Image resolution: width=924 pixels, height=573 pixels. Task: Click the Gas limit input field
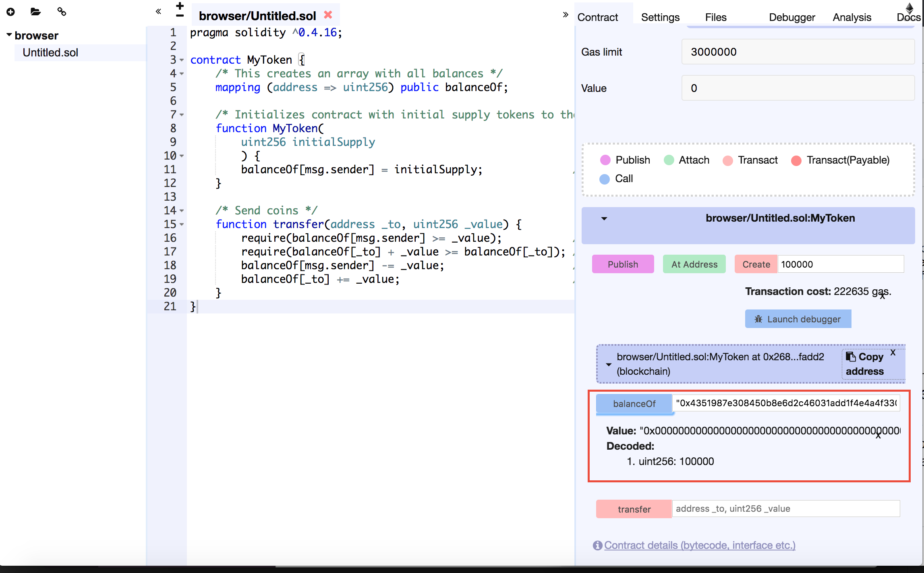[x=798, y=52]
